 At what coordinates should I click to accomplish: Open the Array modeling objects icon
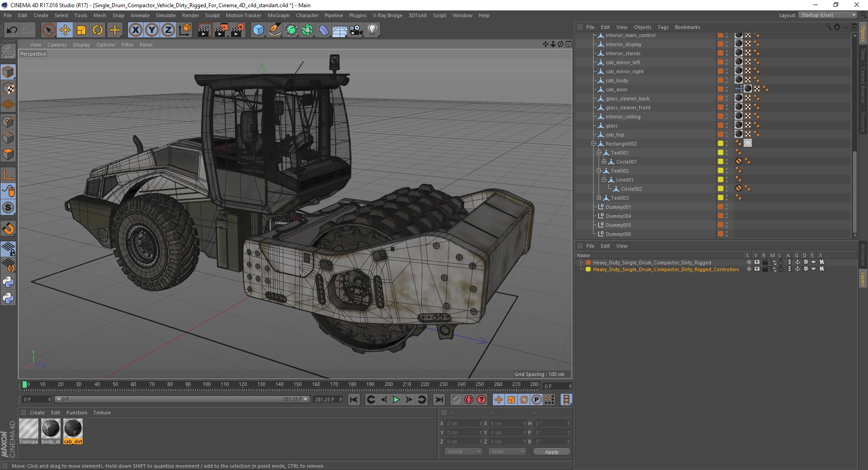307,30
